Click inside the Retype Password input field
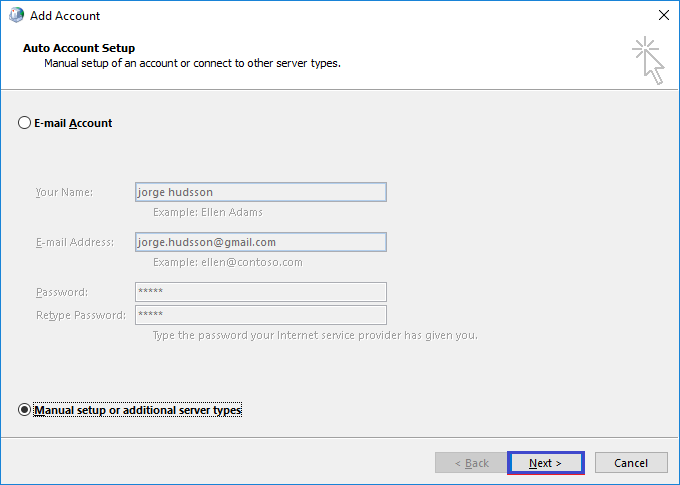The height and width of the screenshot is (485, 680). pyautogui.click(x=261, y=315)
